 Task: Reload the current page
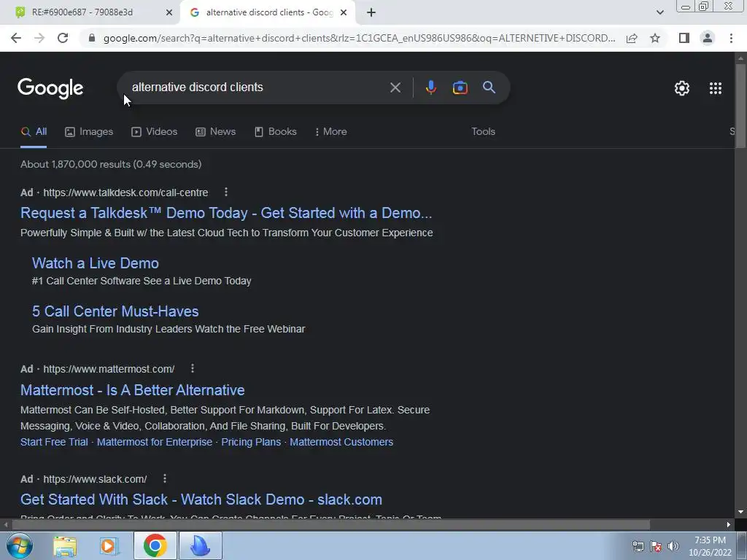coord(63,38)
